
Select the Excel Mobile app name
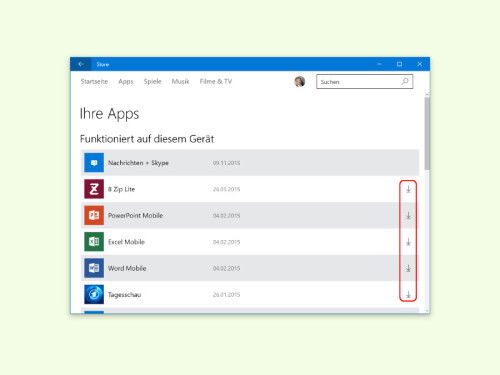click(126, 242)
